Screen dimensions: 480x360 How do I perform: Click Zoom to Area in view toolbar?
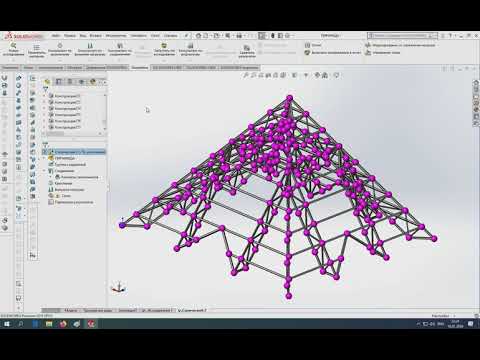[x=254, y=75]
